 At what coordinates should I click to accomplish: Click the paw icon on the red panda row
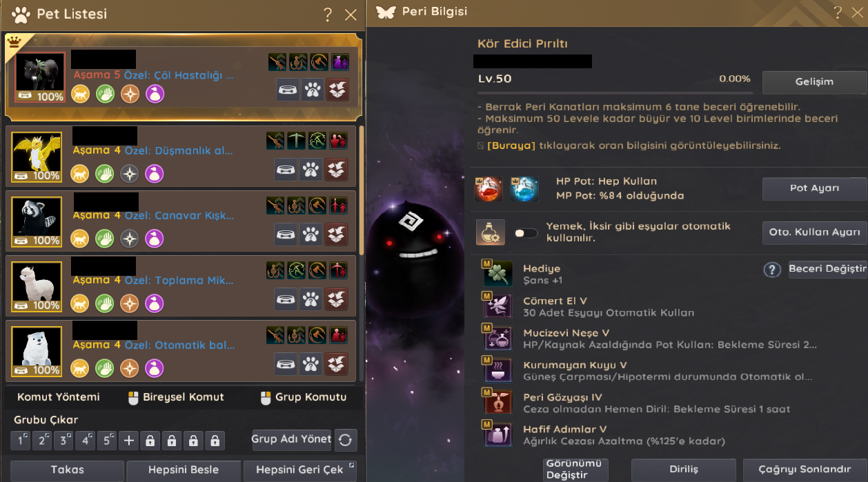pyautogui.click(x=311, y=234)
